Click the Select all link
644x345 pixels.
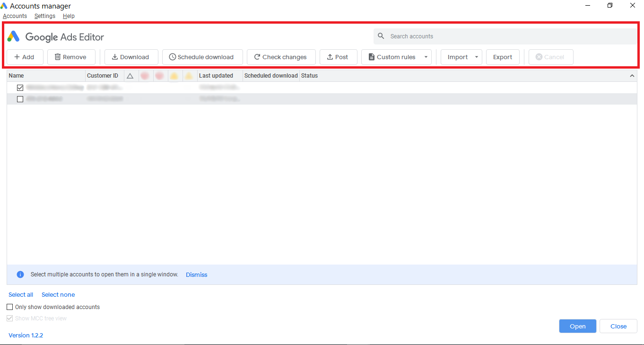(x=21, y=294)
